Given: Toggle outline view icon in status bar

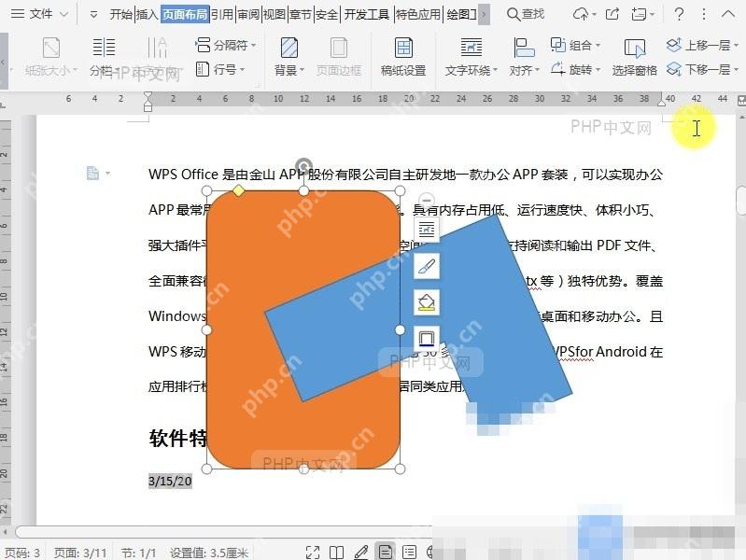Looking at the screenshot, I should [409, 552].
